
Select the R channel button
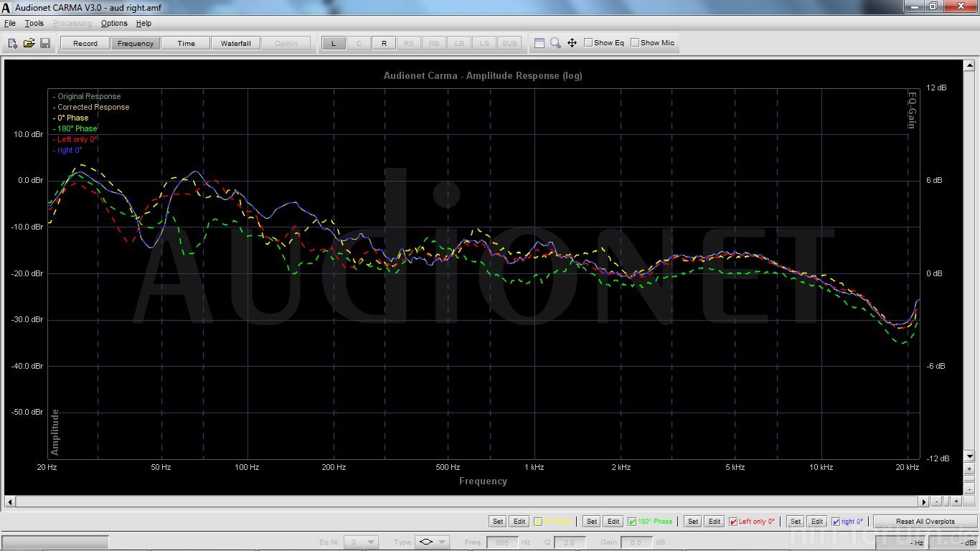click(x=384, y=43)
